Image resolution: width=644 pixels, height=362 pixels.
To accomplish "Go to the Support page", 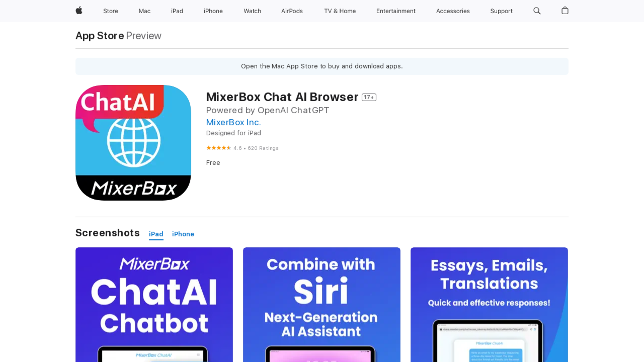I will 501,11.
